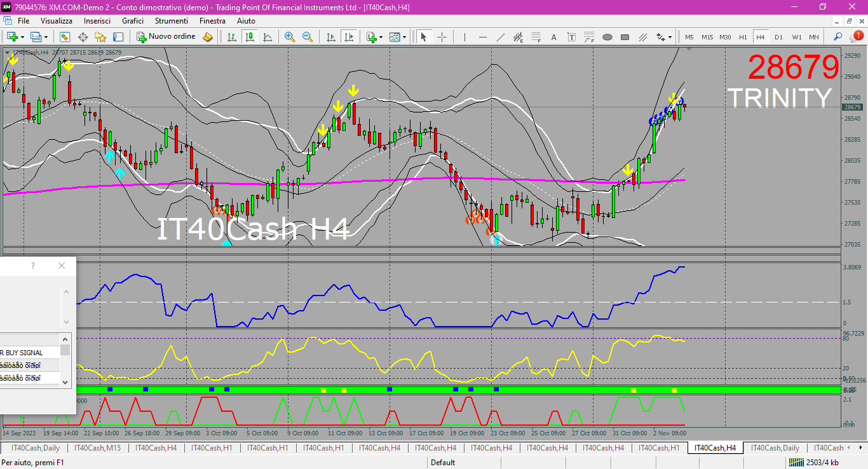
Task: Click the dialog help question mark
Action: coord(33,266)
